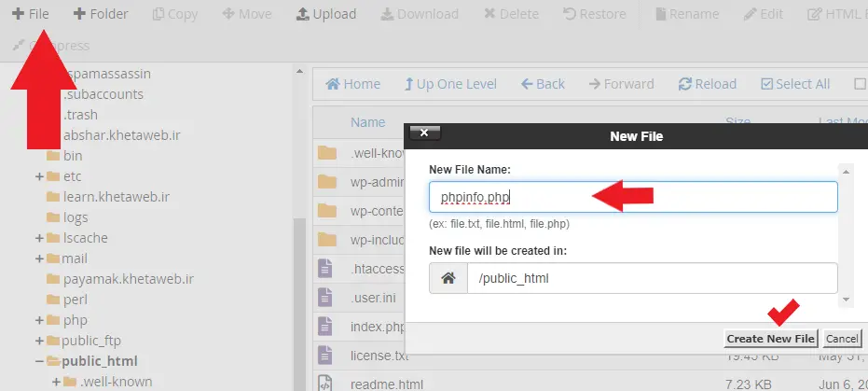Image resolution: width=868 pixels, height=391 pixels.
Task: Click Up One Level
Action: point(450,84)
